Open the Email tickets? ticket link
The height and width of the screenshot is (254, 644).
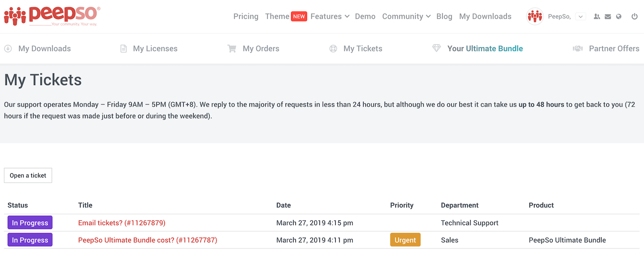(x=122, y=223)
